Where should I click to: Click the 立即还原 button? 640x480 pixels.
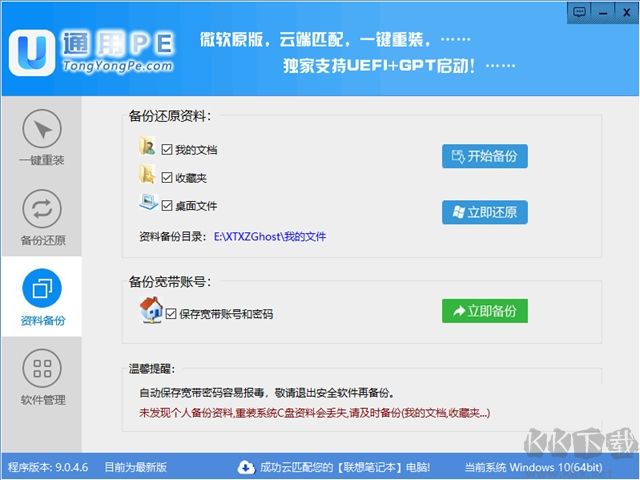click(484, 212)
